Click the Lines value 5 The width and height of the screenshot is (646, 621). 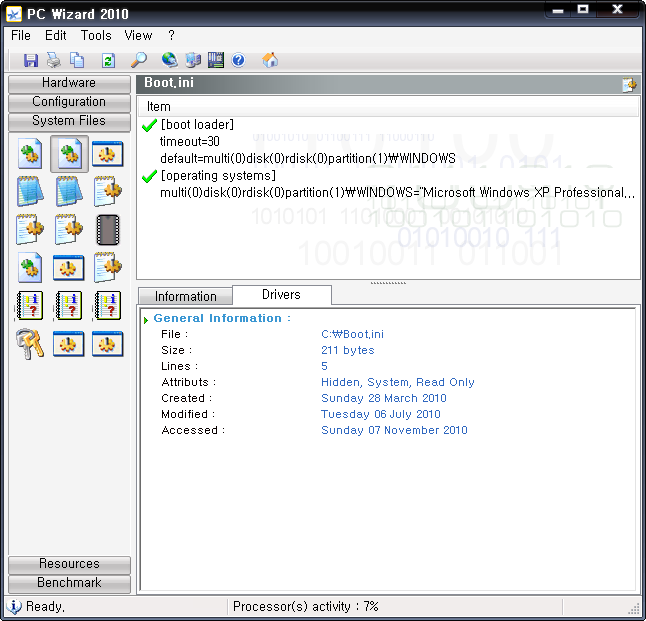coord(324,366)
